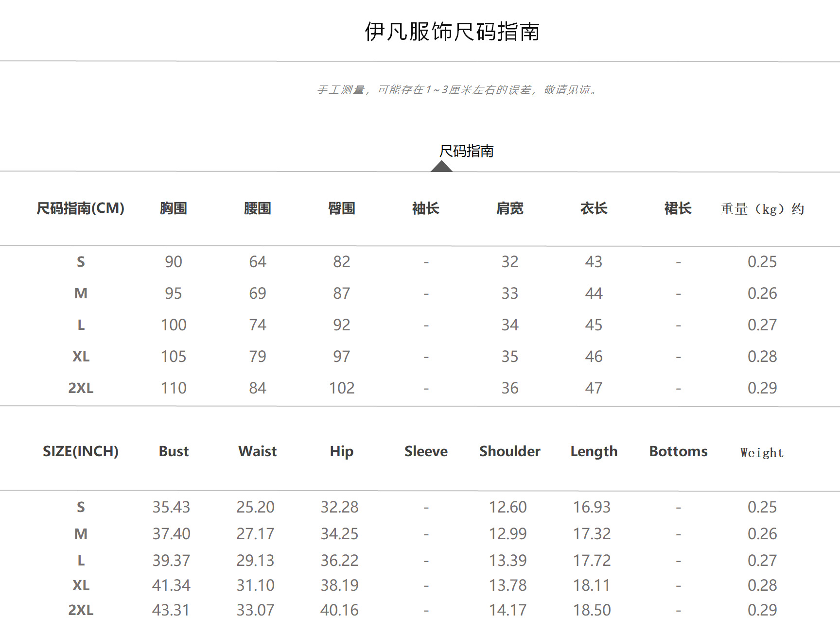Click bust value 90 in CM table
This screenshot has height=633, width=840.
174,262
